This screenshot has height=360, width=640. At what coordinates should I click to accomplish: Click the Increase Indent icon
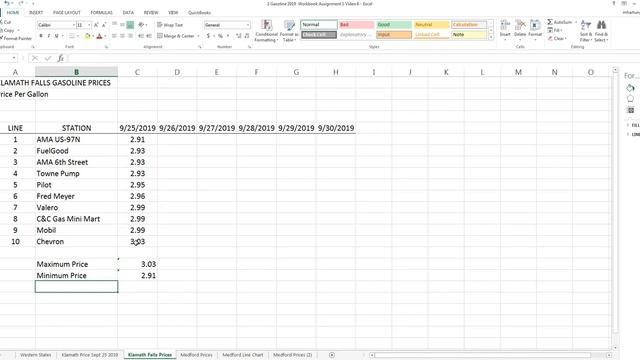point(149,36)
